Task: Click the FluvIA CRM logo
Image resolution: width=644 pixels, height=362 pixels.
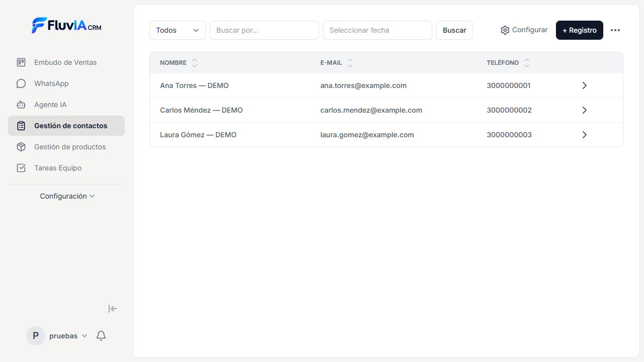Action: [66, 25]
